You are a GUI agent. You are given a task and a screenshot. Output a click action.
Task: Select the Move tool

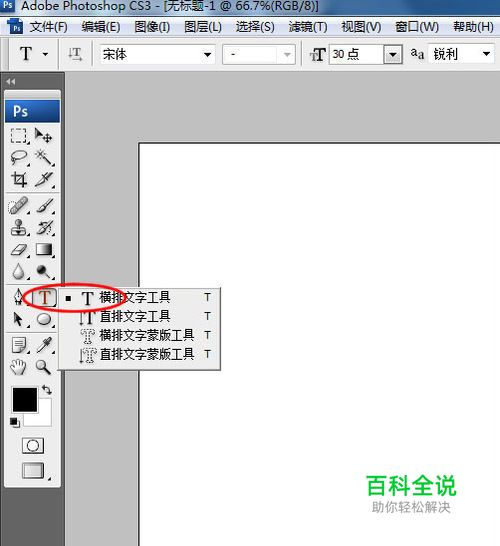(x=44, y=136)
